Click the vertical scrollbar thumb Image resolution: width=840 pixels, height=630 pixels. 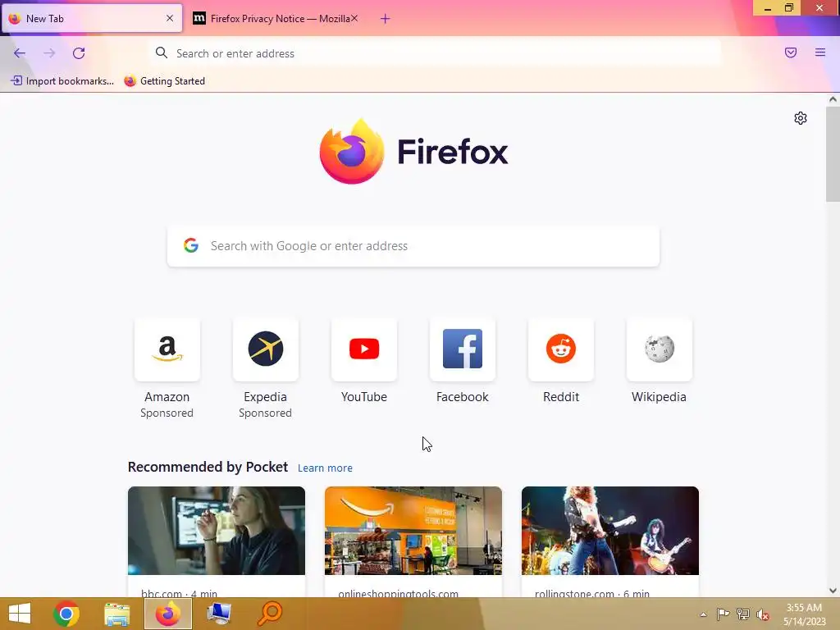tap(833, 153)
